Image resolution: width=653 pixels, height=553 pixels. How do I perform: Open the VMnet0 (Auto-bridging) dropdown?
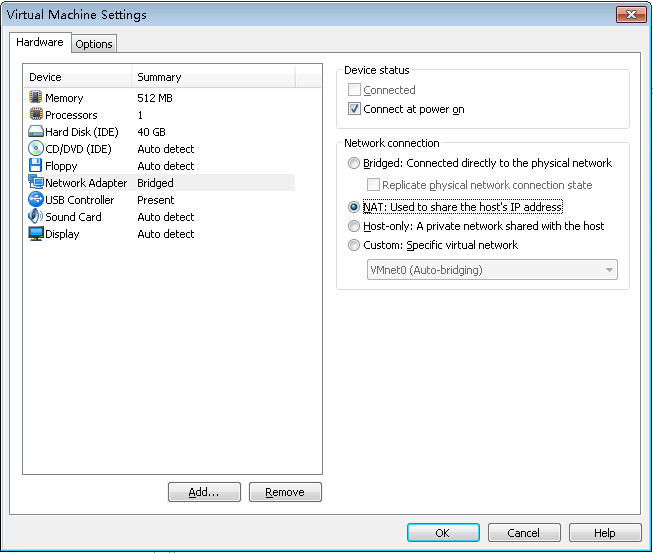[x=492, y=270]
